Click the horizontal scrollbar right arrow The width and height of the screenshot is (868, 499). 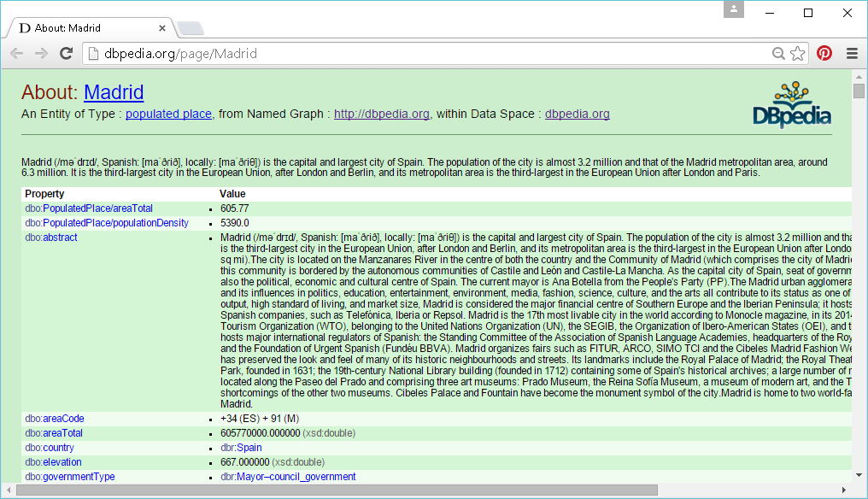pos(843,490)
